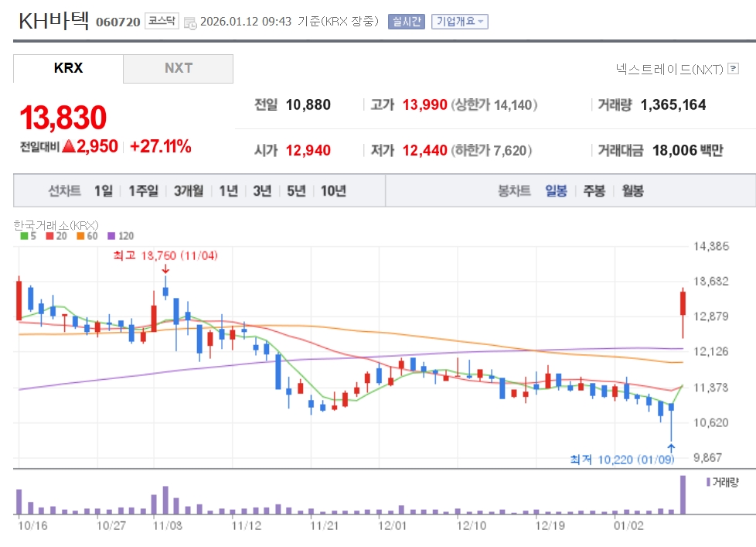
Task: Click the 한국거래소(KRX) chart label
Action: (56, 225)
